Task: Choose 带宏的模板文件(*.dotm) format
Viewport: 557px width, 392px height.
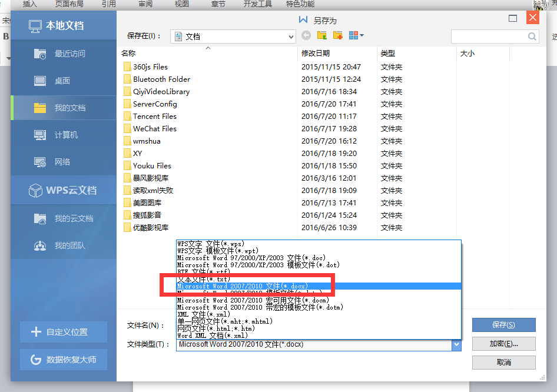Action: click(x=319, y=307)
